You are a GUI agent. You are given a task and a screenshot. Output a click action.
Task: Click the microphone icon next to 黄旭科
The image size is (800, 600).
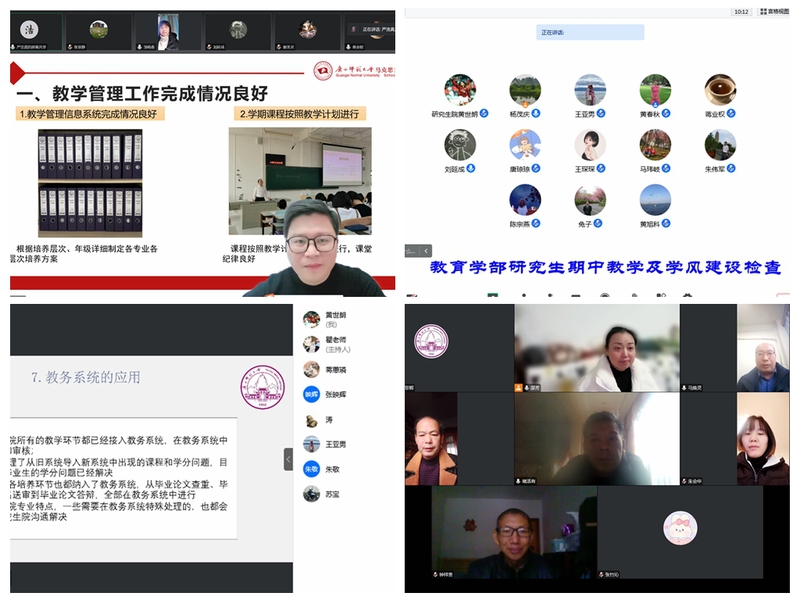tap(666, 223)
